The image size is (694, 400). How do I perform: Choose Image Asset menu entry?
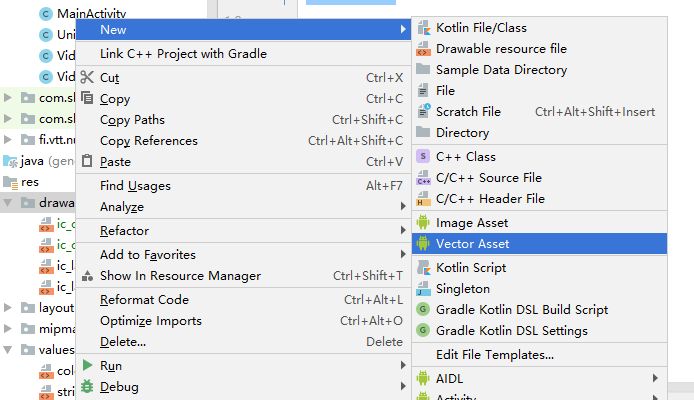coord(539,223)
